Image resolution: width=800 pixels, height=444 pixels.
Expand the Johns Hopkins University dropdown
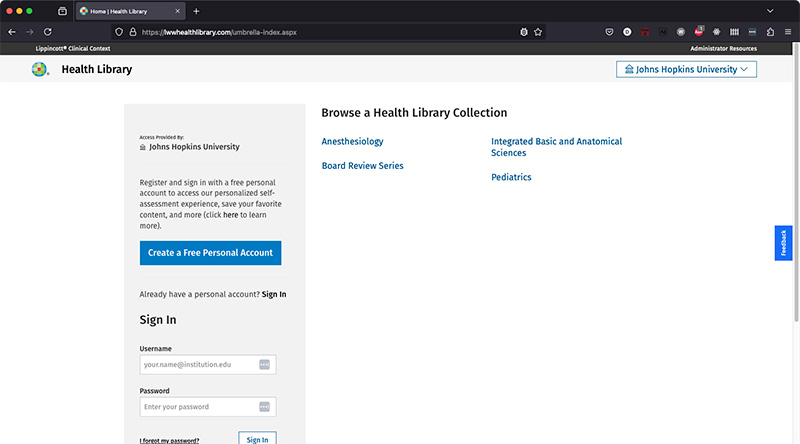click(x=686, y=69)
